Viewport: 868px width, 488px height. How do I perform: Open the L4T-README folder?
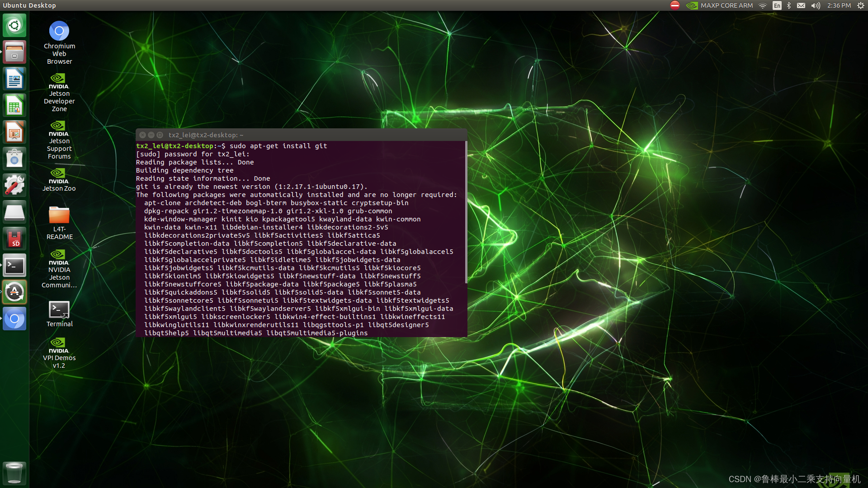[59, 216]
